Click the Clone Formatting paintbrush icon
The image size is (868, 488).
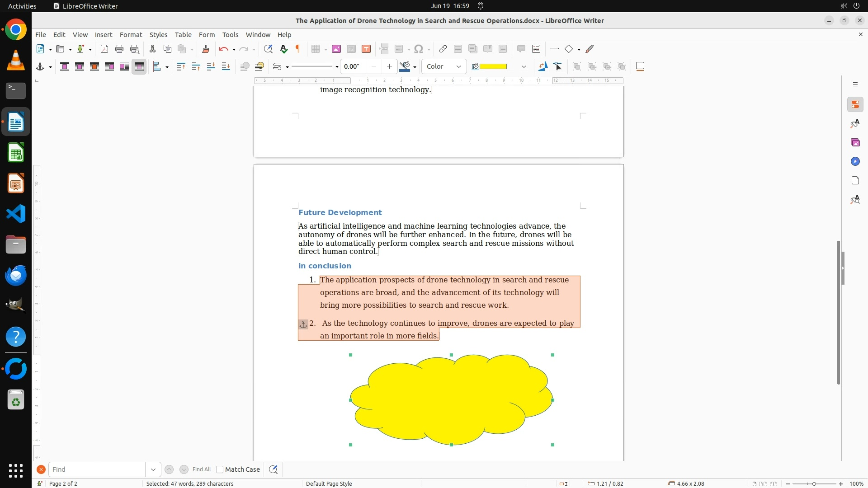click(x=205, y=49)
